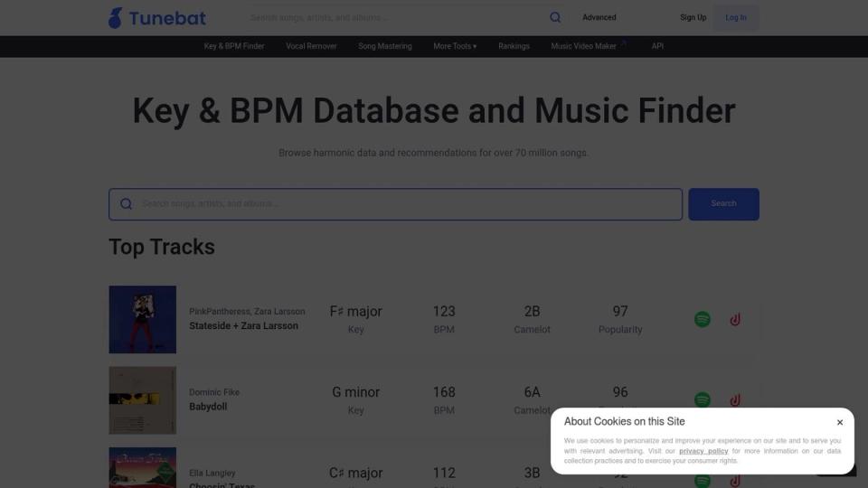The height and width of the screenshot is (488, 868).
Task: Click the blue Search button
Action: [x=723, y=204]
